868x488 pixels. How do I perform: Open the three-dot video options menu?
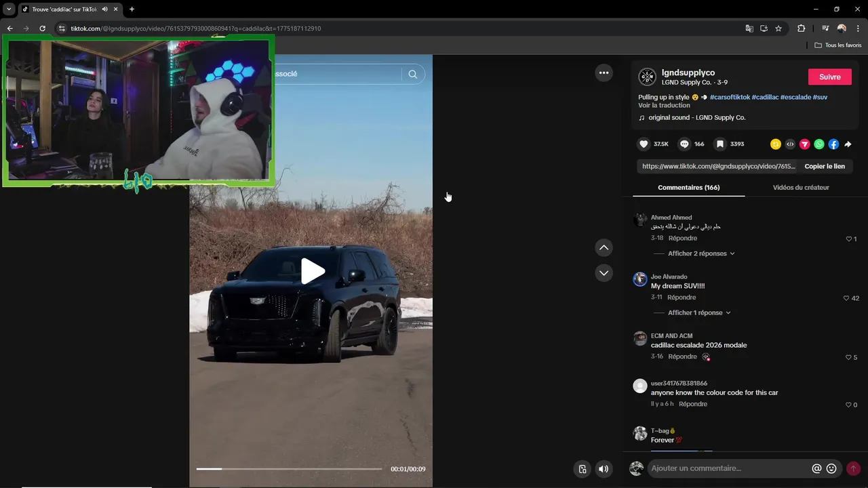pyautogui.click(x=604, y=73)
